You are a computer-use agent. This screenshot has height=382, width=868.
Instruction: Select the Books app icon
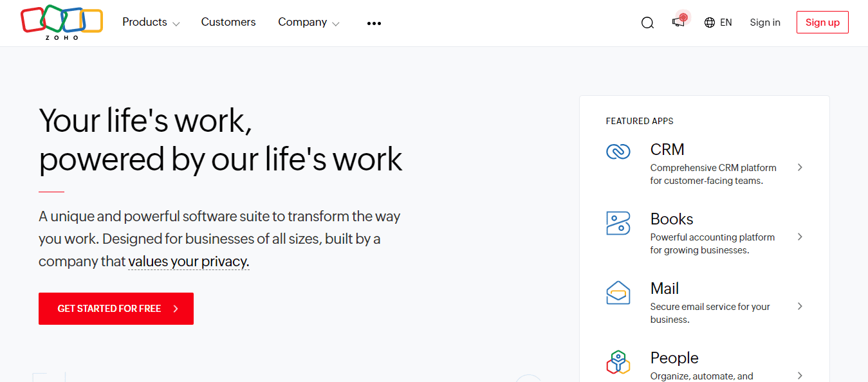pyautogui.click(x=618, y=223)
